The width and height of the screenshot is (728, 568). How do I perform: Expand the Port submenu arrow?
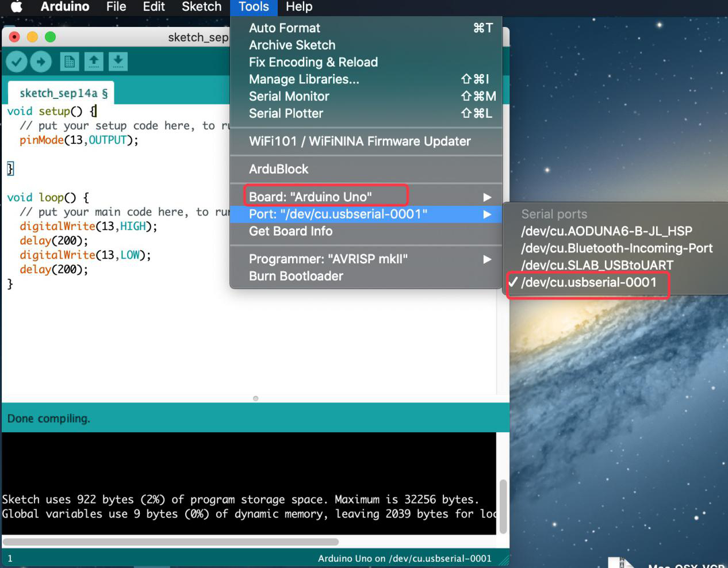coord(487,214)
